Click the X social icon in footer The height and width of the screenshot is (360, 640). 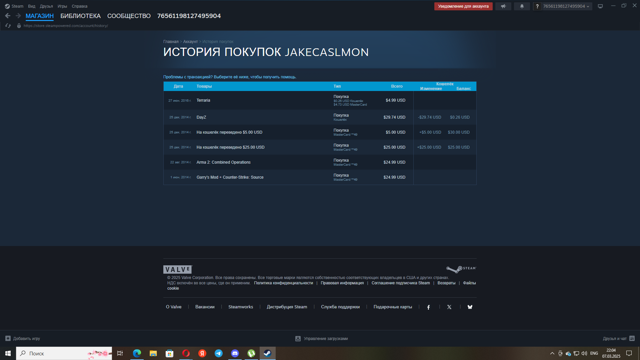[449, 307]
